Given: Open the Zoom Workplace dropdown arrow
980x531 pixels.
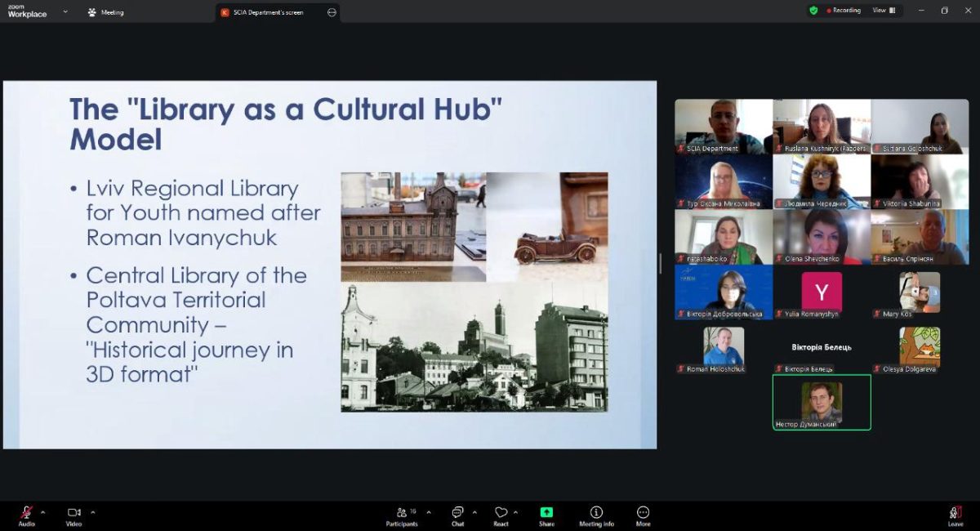Looking at the screenshot, I should [x=65, y=12].
